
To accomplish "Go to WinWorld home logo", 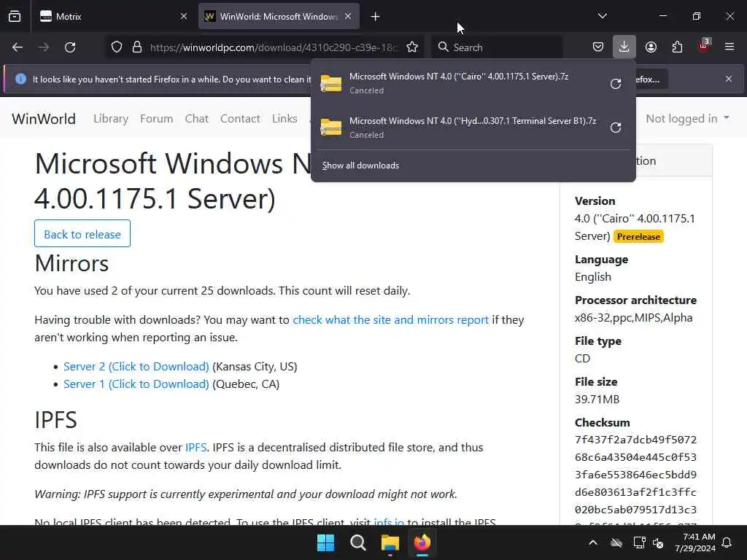I will point(44,119).
